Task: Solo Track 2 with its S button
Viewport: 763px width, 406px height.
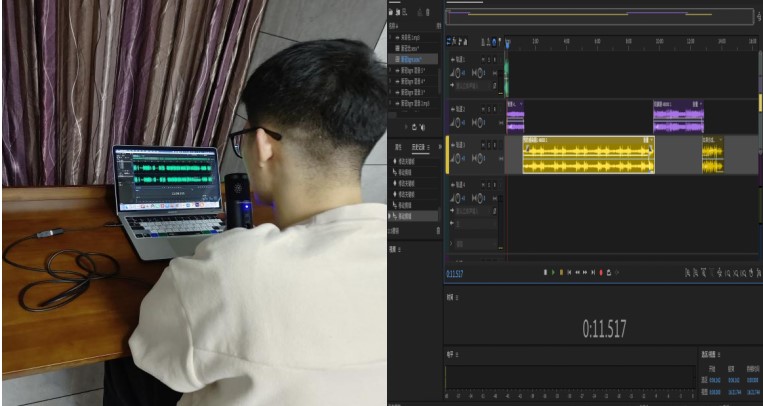Action: 489,109
